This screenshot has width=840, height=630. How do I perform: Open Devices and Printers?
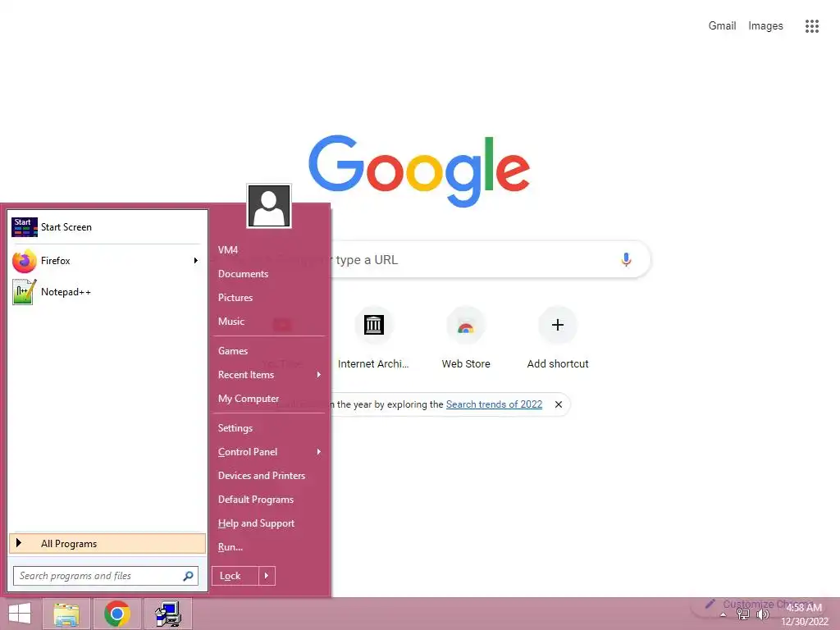tap(262, 476)
